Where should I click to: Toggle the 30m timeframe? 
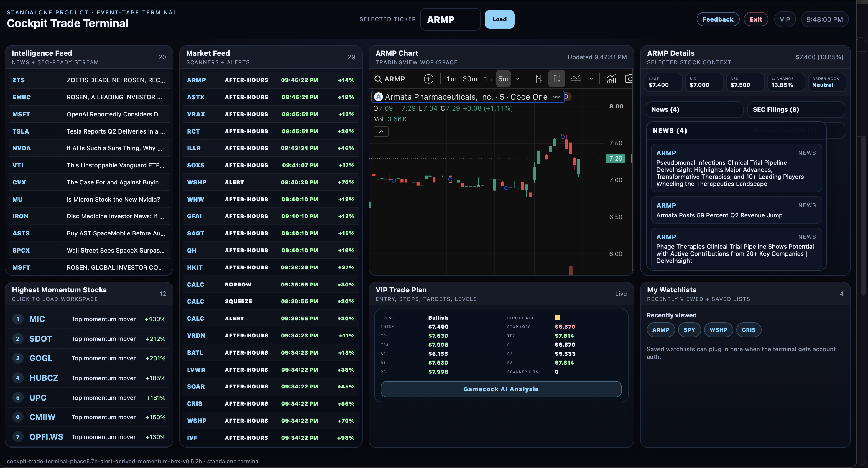(x=470, y=79)
